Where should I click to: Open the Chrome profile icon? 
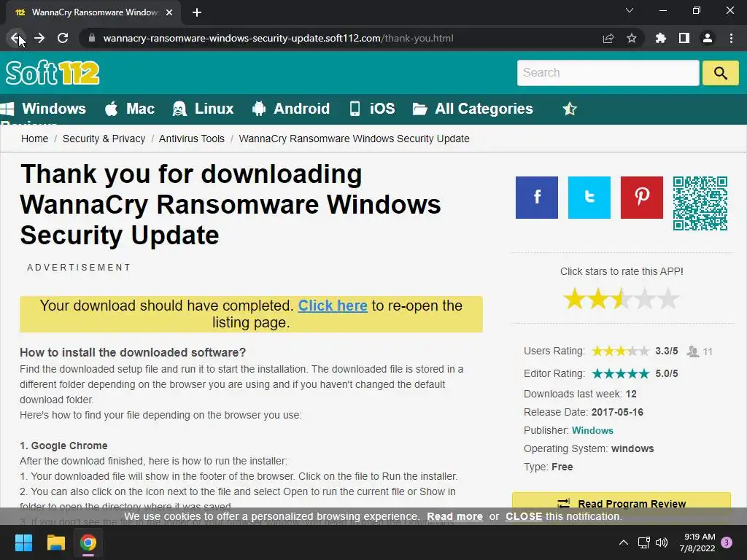coord(708,38)
